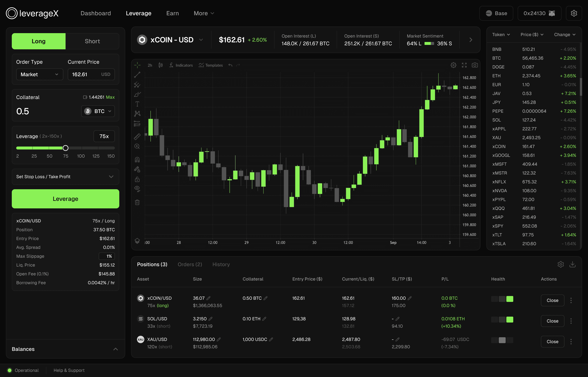Select the text annotation tool

coord(137,104)
